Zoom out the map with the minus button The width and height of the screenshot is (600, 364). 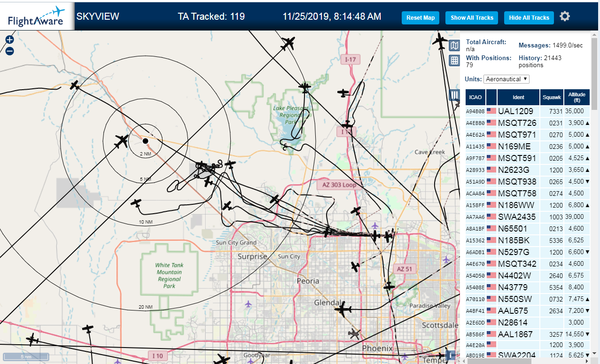tap(10, 51)
